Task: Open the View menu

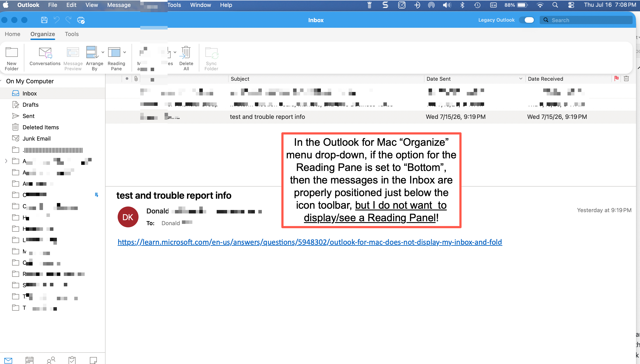Action: point(92,5)
